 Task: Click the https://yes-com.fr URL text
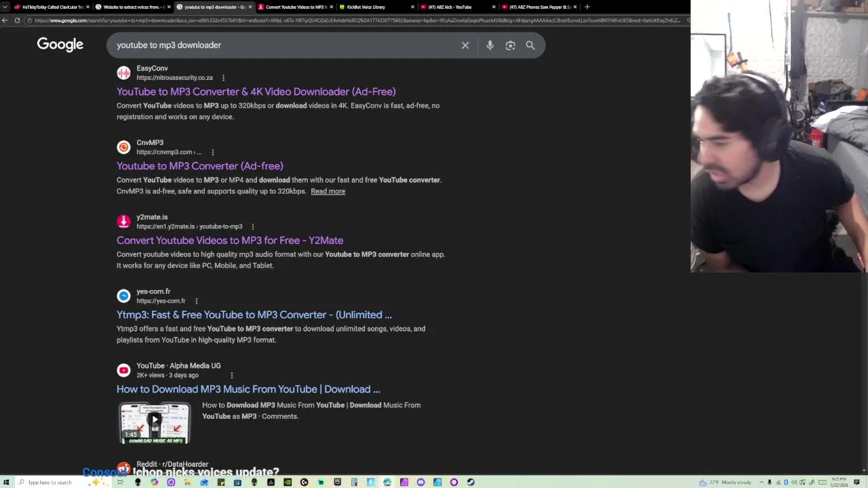[161, 301]
